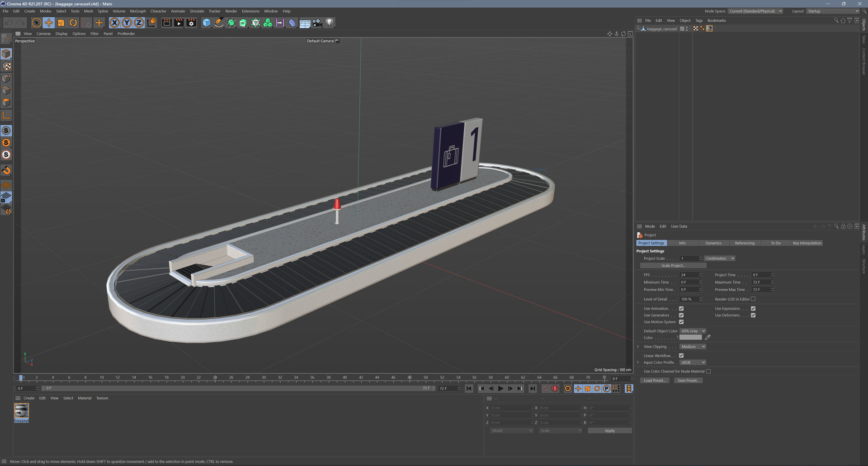
Task: Uncheck Use Animation checkbox
Action: [681, 309]
